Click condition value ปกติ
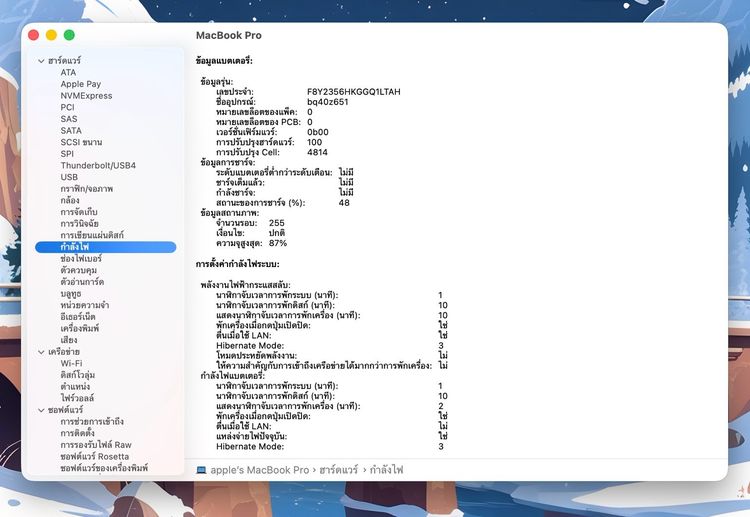 277,233
